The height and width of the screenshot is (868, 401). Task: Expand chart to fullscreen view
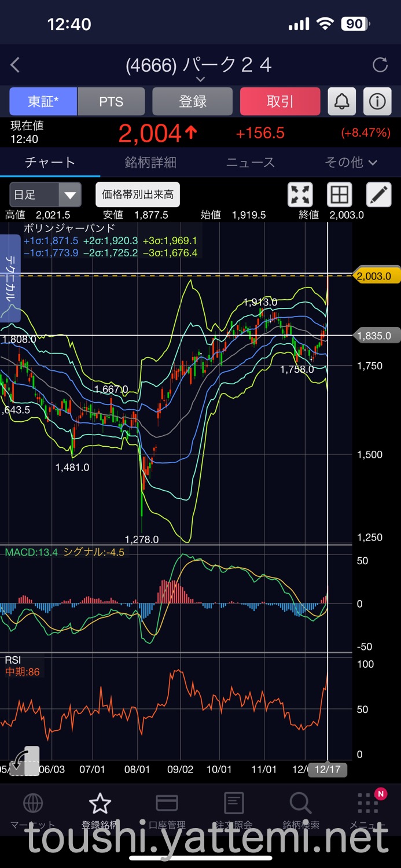pyautogui.click(x=300, y=194)
